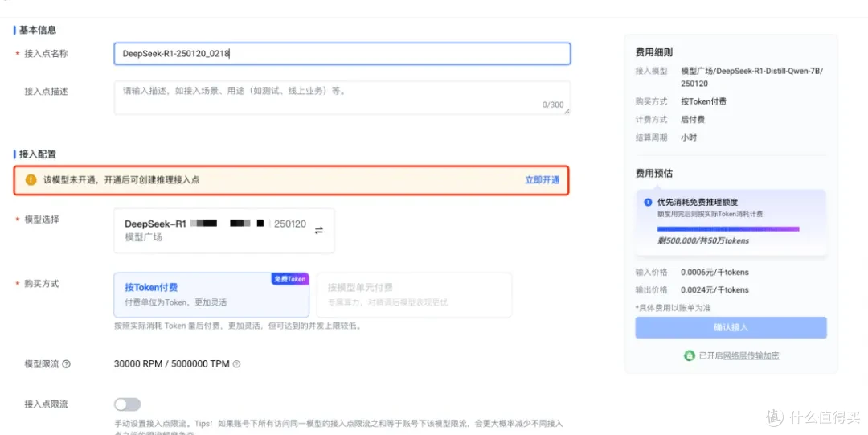Click the 接入配置 section heading
The width and height of the screenshot is (868, 435).
click(x=38, y=154)
